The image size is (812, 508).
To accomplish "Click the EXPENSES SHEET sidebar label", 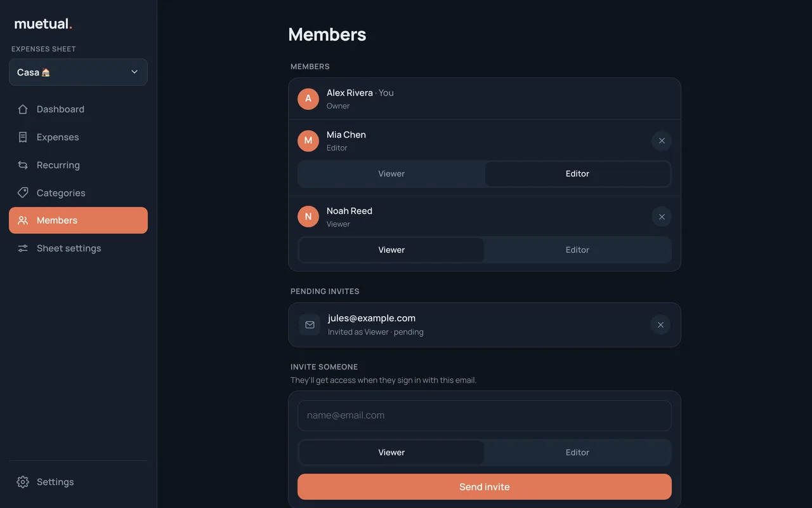I will coord(44,49).
